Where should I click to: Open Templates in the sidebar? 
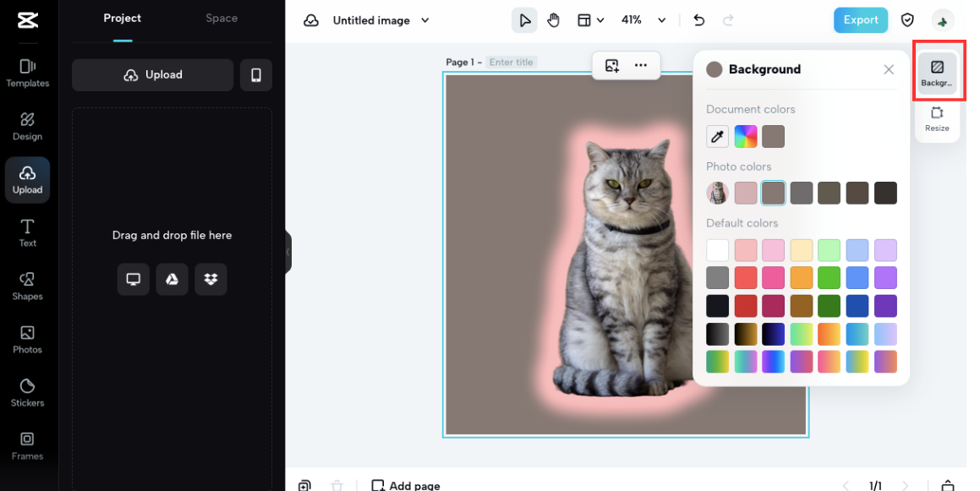coord(28,73)
